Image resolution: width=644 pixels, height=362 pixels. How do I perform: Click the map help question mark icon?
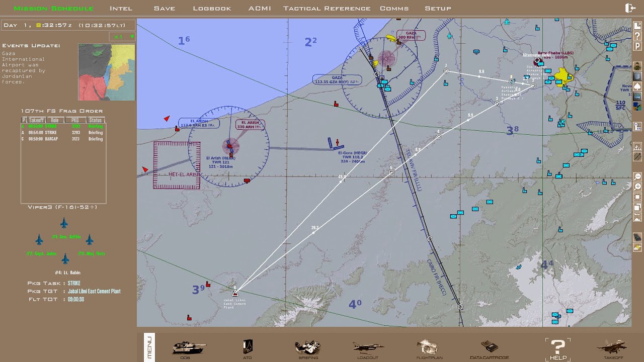(x=637, y=36)
